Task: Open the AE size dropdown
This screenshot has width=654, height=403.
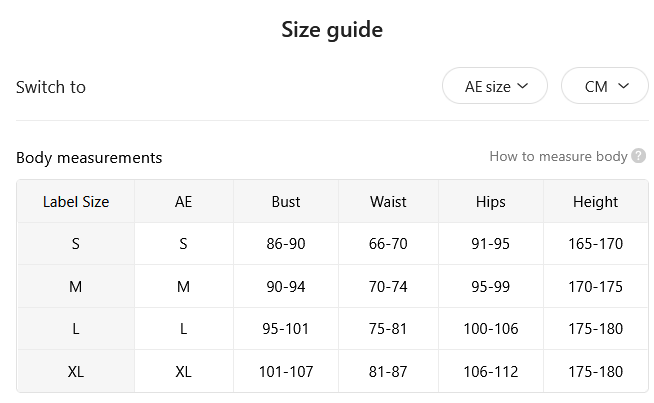Action: coord(495,86)
